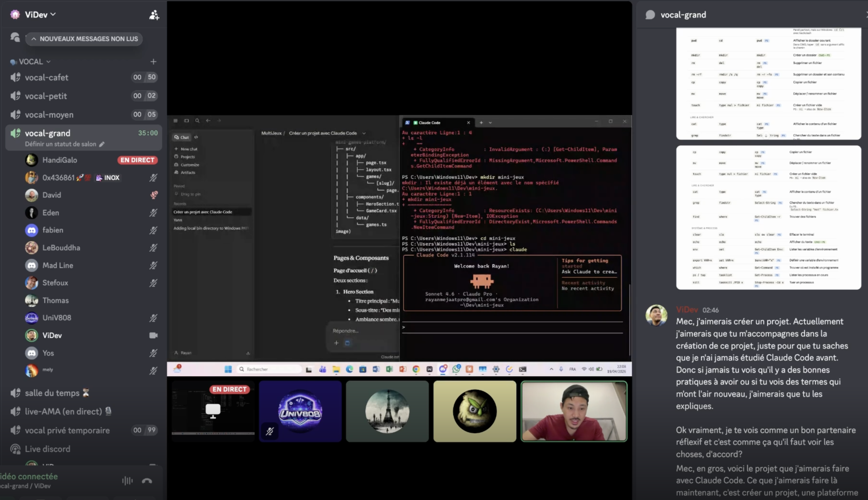
Task: Click the plus attach icon under Répondre
Action: 336,343
